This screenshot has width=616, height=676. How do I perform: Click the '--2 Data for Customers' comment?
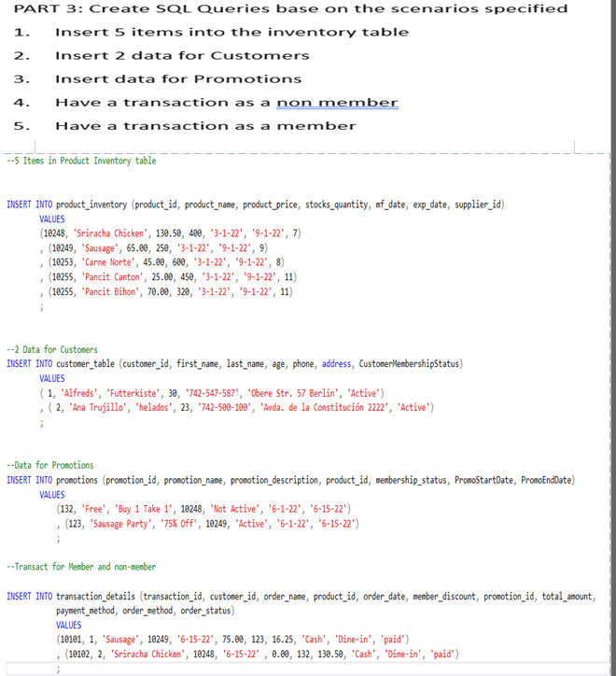(x=51, y=349)
